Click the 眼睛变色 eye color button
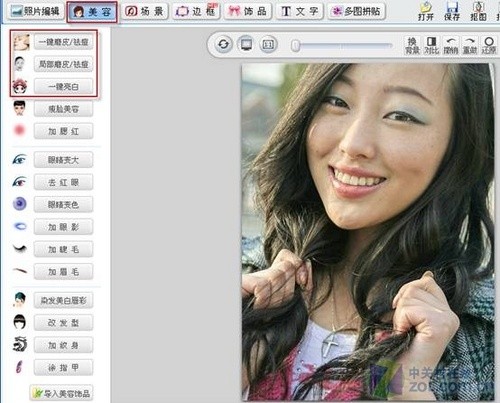The height and width of the screenshot is (403, 500). pyautogui.click(x=63, y=205)
